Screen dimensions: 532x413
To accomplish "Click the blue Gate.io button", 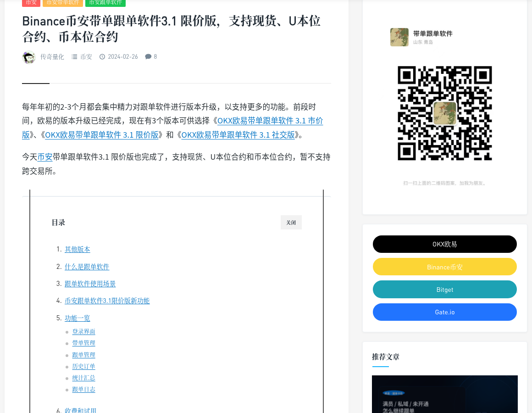I will click(x=445, y=312).
